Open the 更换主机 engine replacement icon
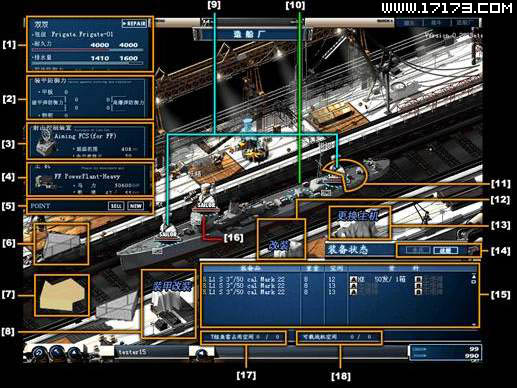The height and width of the screenshot is (388, 517). [359, 223]
